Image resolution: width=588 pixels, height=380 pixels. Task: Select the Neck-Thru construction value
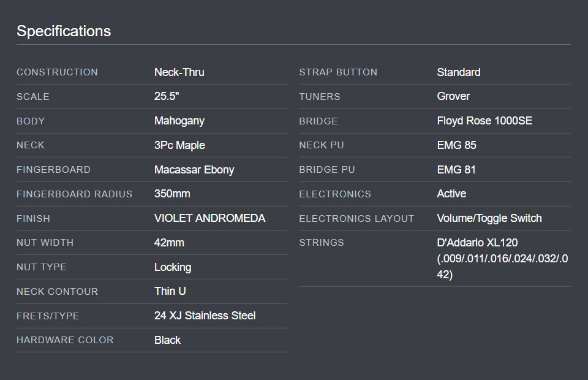(179, 72)
